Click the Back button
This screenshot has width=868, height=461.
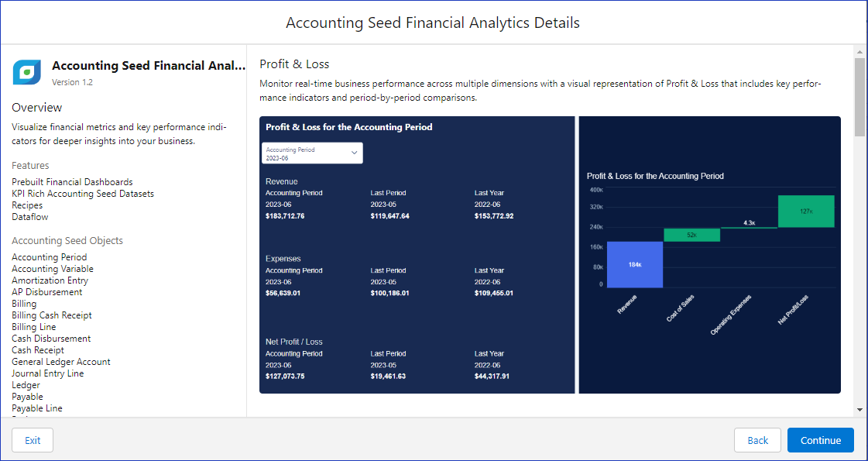[757, 440]
